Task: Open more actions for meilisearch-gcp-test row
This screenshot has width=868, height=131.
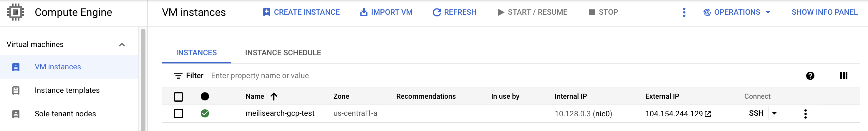Action: (x=805, y=114)
